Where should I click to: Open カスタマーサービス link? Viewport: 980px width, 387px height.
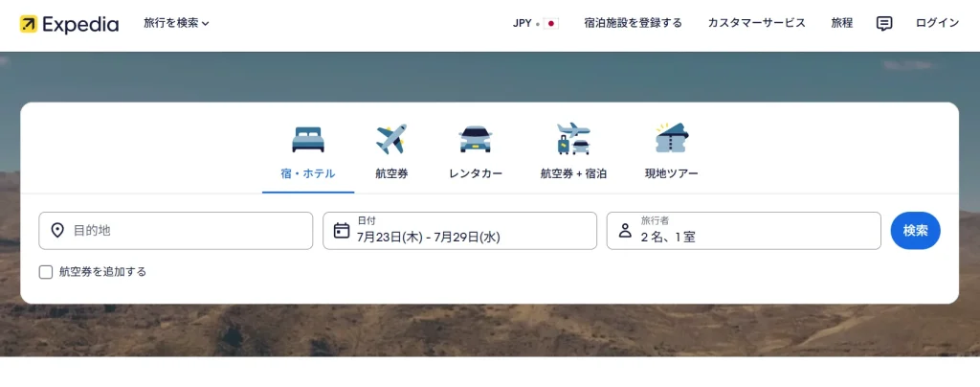756,23
